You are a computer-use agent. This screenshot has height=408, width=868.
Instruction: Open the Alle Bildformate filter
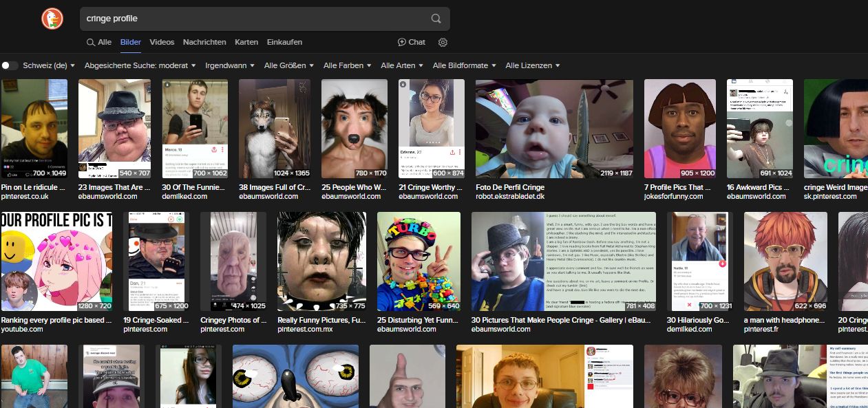point(465,65)
